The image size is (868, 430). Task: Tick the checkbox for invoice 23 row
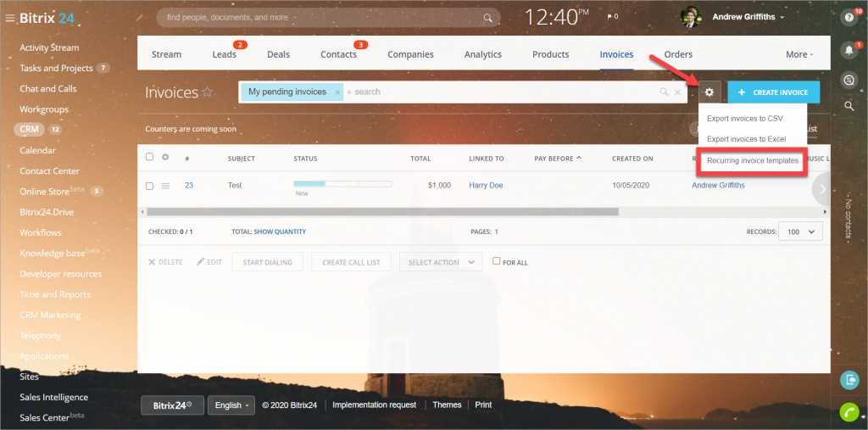(149, 186)
